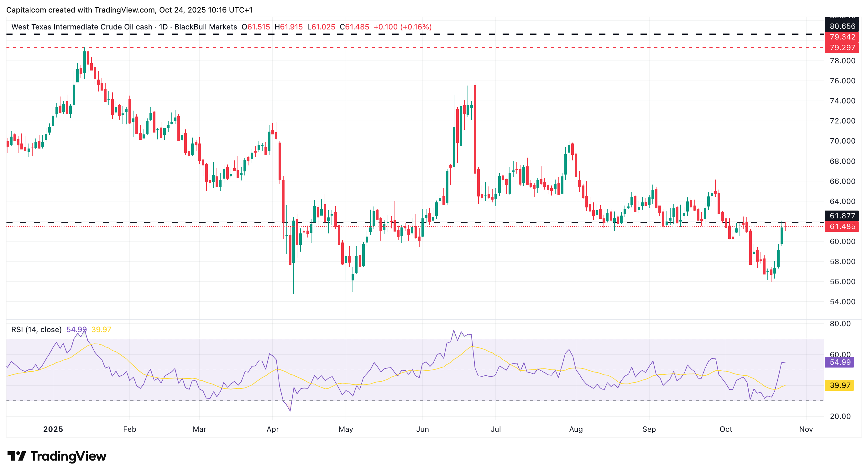
Task: Click the 2025 label on time axis
Action: pyautogui.click(x=53, y=429)
